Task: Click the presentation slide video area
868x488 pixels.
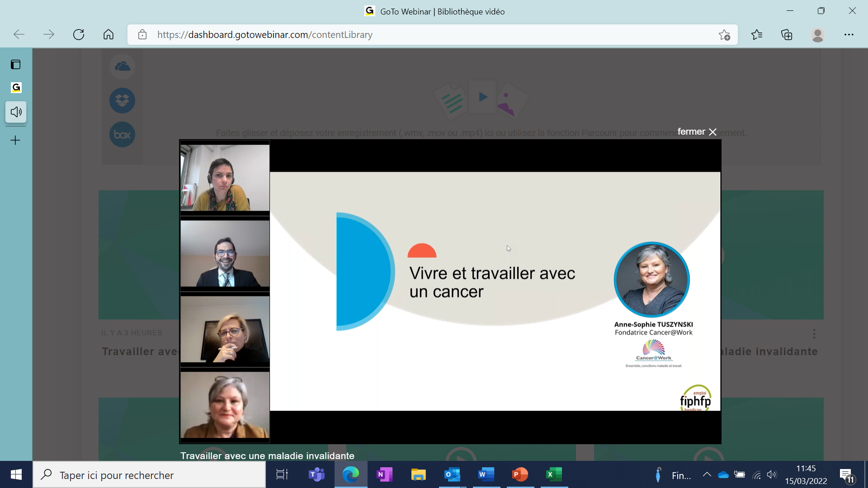Action: pyautogui.click(x=495, y=291)
